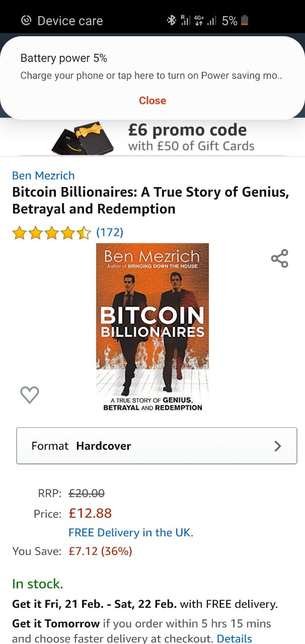Click the gift card box image in the promo banner
Viewport: 305px width, 644px height.
click(x=83, y=137)
